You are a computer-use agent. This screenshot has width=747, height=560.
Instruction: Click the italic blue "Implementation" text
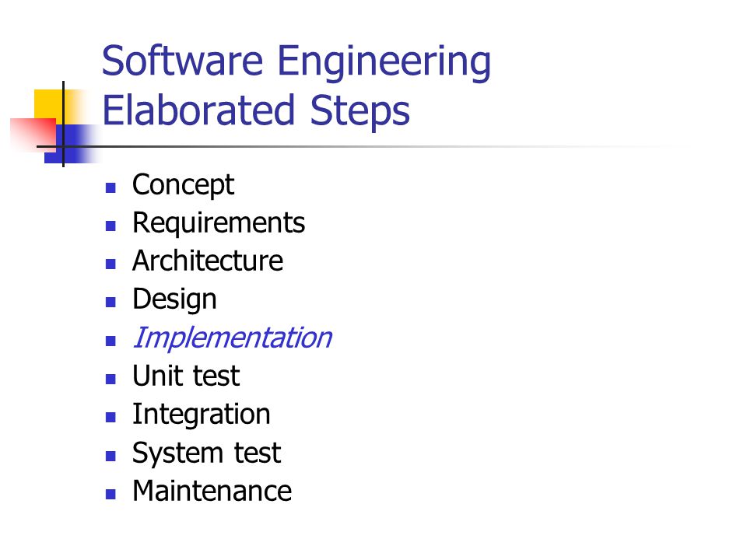pos(233,338)
